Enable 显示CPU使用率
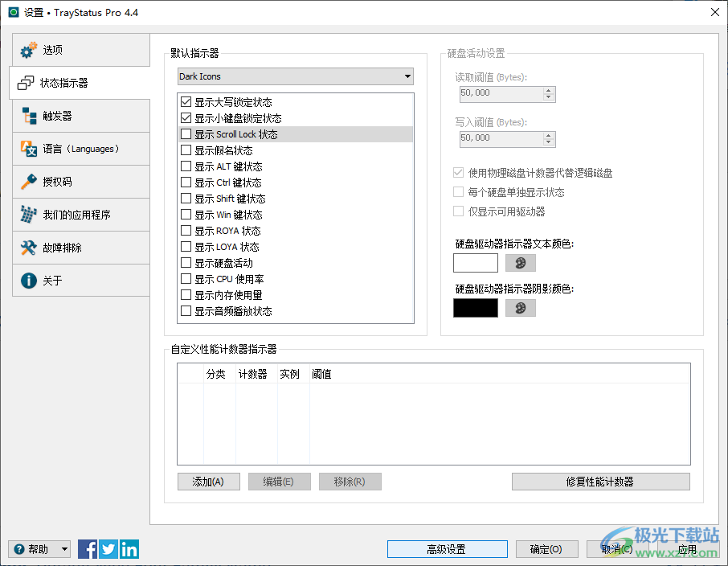The width and height of the screenshot is (728, 566). 186,279
